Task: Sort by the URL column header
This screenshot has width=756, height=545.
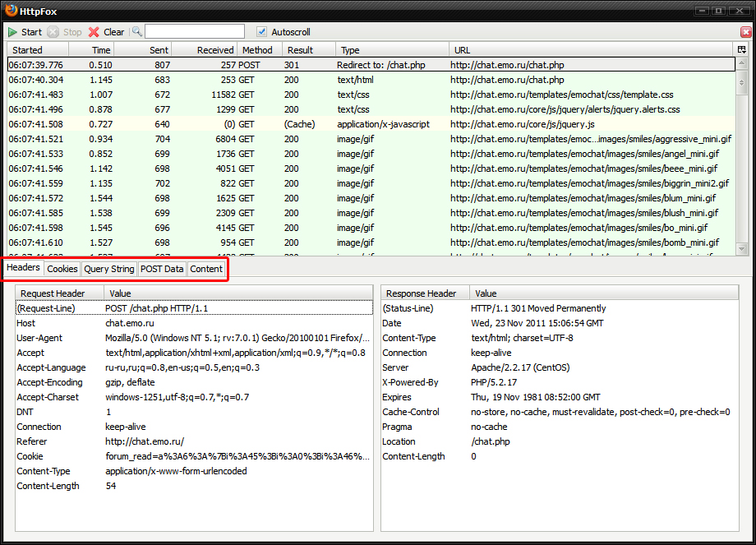Action: [591, 49]
